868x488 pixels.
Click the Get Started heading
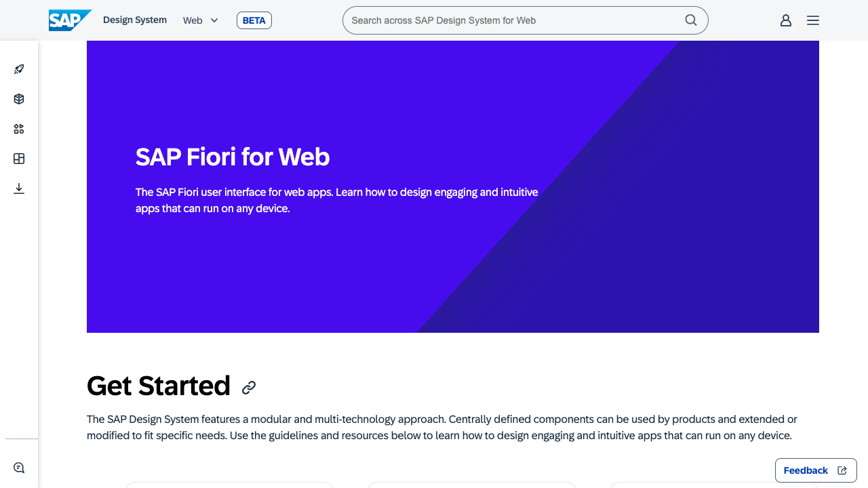pyautogui.click(x=159, y=386)
